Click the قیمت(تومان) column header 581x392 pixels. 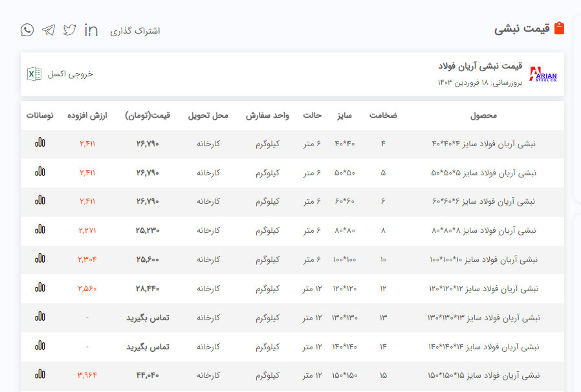(148, 116)
